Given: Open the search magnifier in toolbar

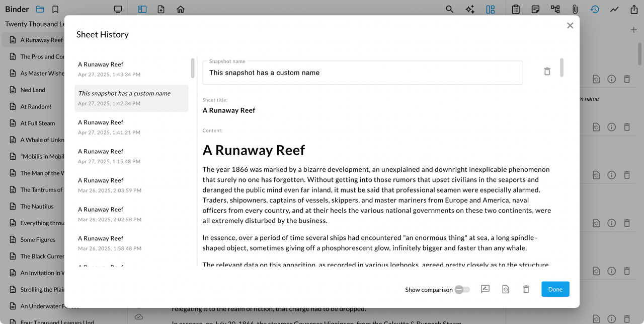Looking at the screenshot, I should click(449, 9).
